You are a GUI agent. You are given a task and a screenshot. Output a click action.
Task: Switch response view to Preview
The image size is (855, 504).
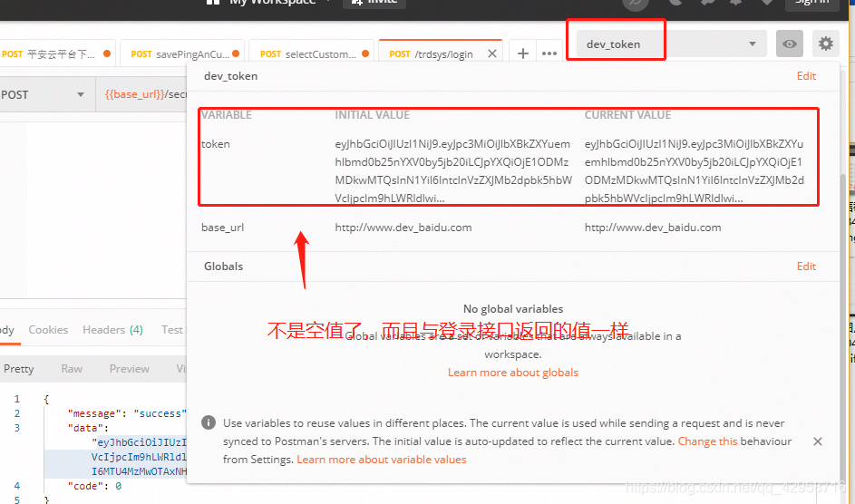[x=130, y=369]
